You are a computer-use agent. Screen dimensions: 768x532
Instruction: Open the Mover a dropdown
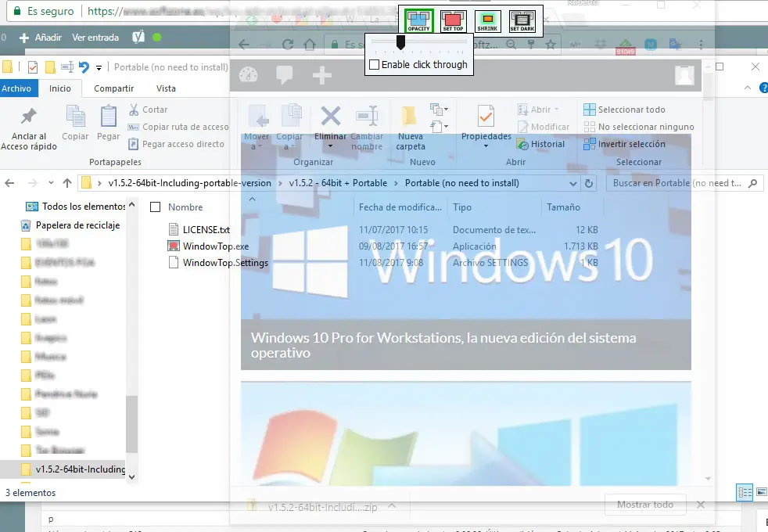click(257, 141)
